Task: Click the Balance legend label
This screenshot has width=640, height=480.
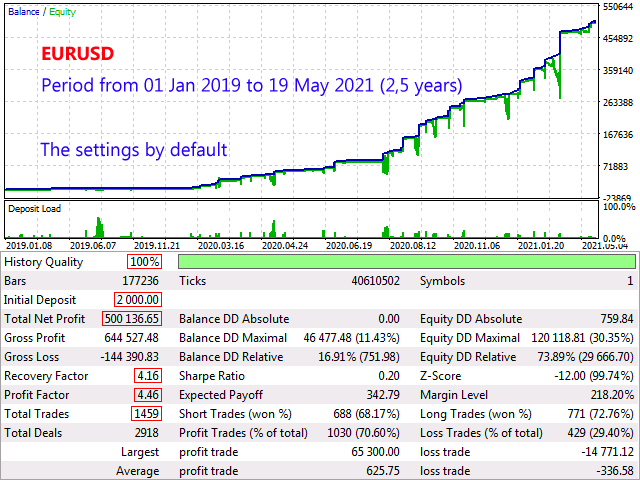Action: (x=24, y=11)
